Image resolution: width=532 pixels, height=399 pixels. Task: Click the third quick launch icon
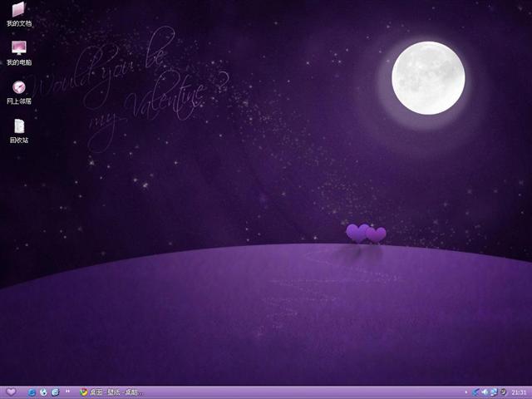pos(56,392)
